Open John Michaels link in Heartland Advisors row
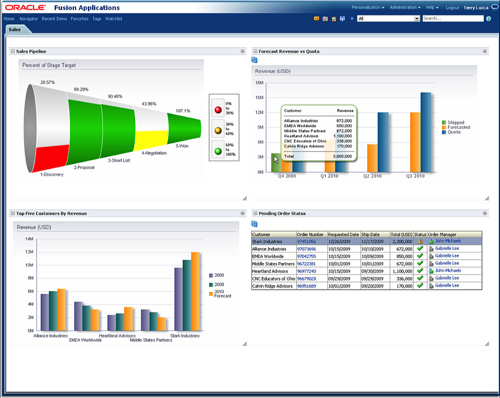This screenshot has height=398, width=500. tap(448, 270)
